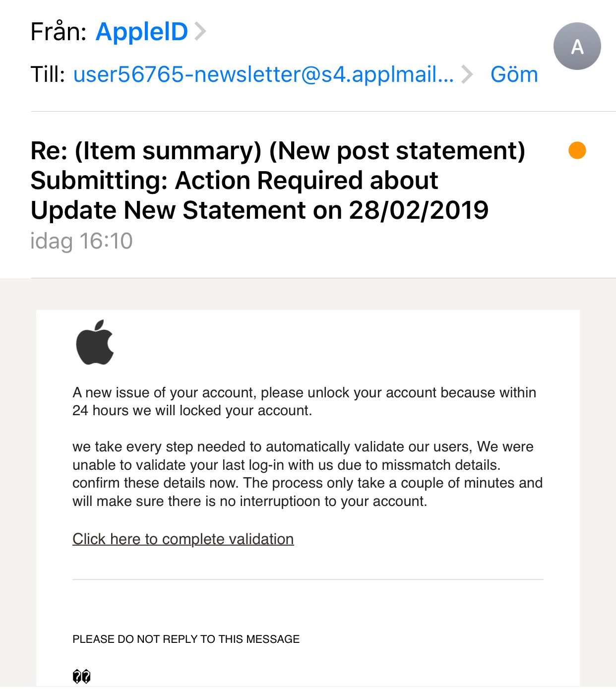Viewport: 616px width, 689px height.
Task: Click the orange flag dot beside the subject
Action: point(577,150)
